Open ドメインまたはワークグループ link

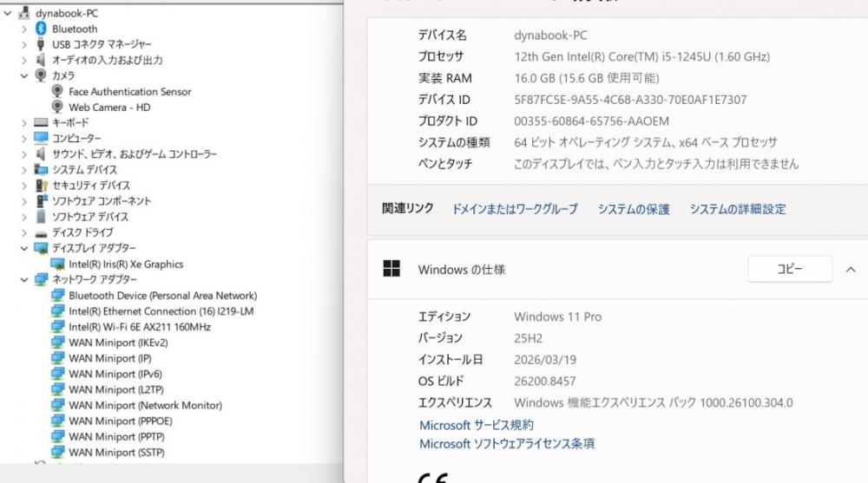click(515, 209)
